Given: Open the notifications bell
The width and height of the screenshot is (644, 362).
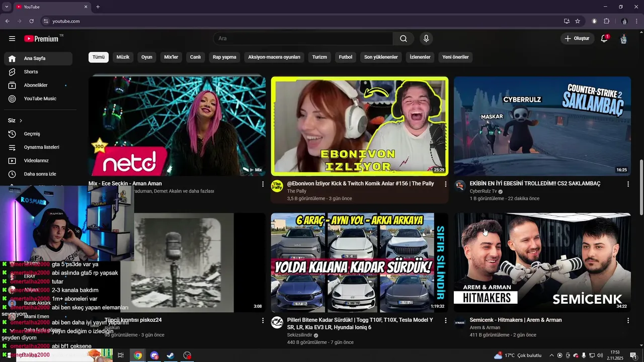Looking at the screenshot, I should 604,39.
